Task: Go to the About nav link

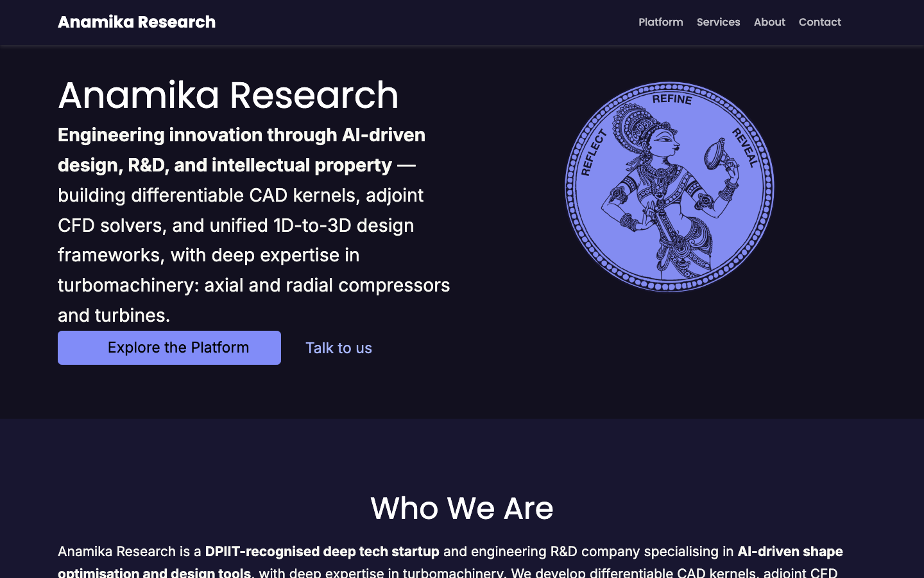Action: pos(769,22)
